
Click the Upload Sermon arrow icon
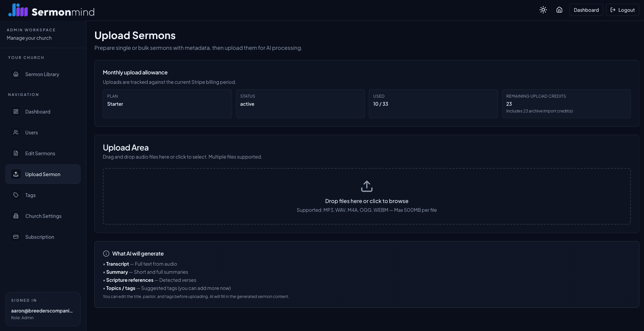click(16, 174)
